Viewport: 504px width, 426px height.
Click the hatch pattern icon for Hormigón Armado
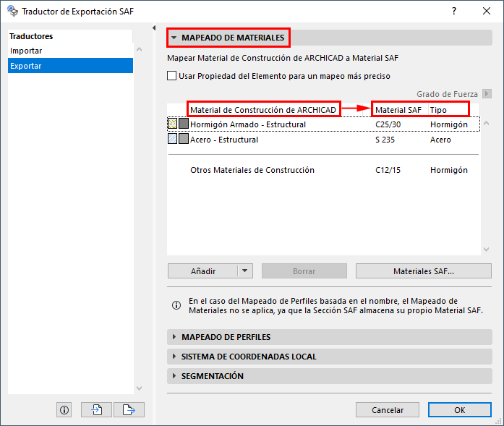point(173,124)
